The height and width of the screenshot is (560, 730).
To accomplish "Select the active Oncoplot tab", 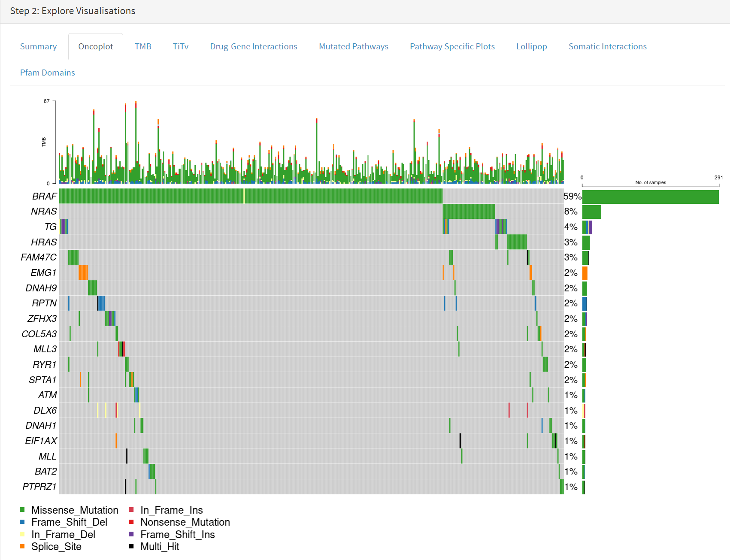I will point(96,46).
